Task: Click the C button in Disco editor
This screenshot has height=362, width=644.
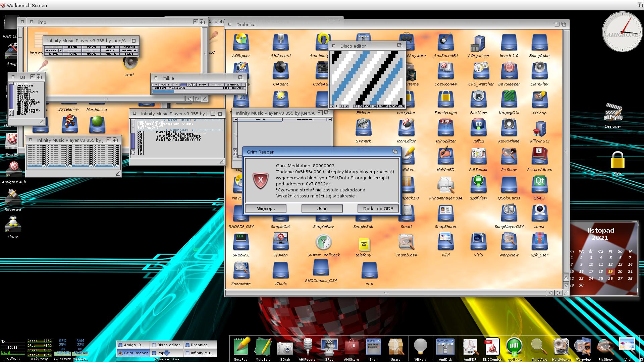Action: click(x=360, y=106)
